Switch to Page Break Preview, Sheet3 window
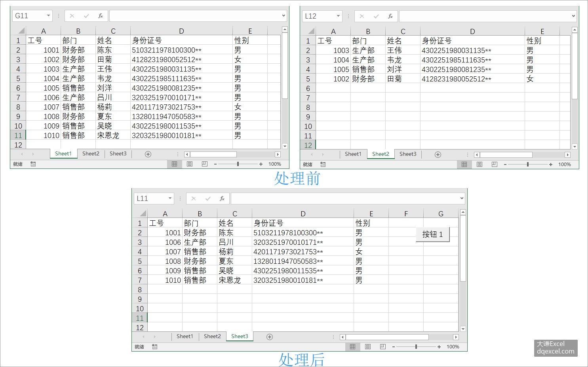 382,347
